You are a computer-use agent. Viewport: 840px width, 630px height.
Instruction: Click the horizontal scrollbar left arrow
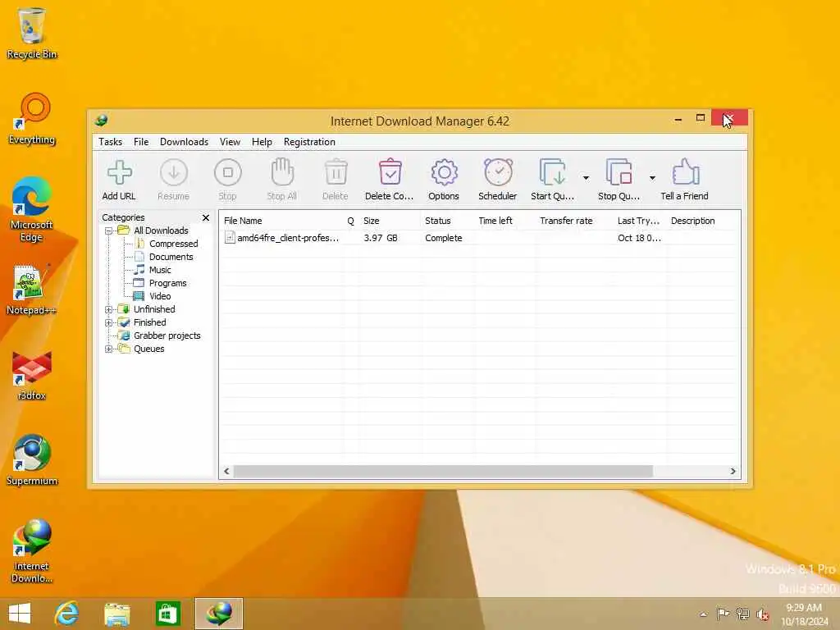pyautogui.click(x=226, y=471)
